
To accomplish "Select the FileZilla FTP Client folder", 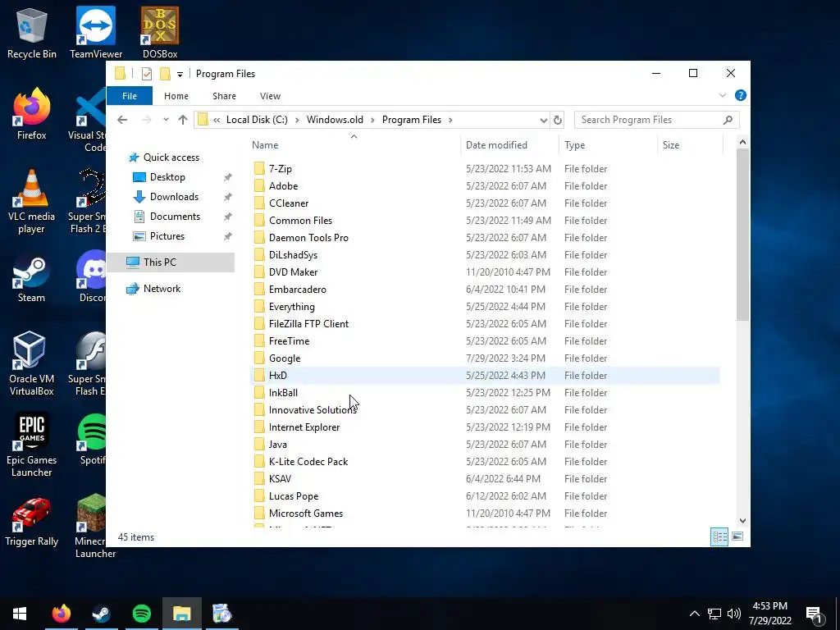I will (485, 323).
